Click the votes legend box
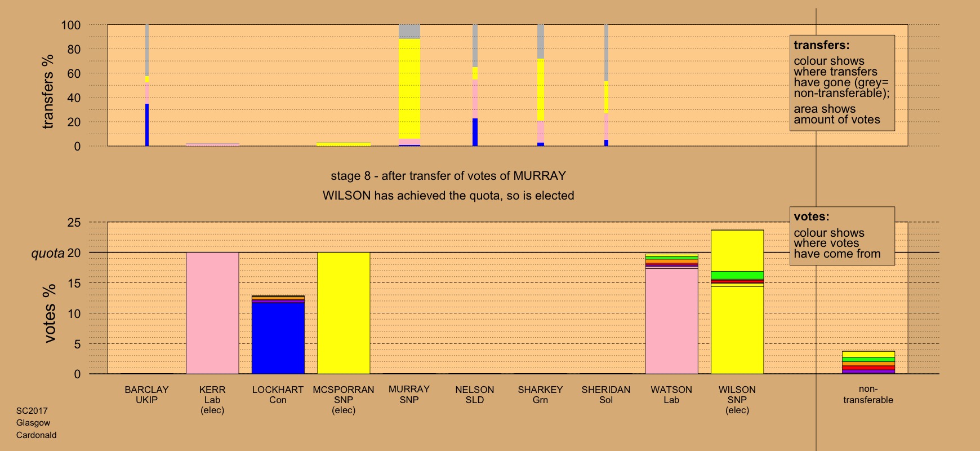 click(x=842, y=236)
